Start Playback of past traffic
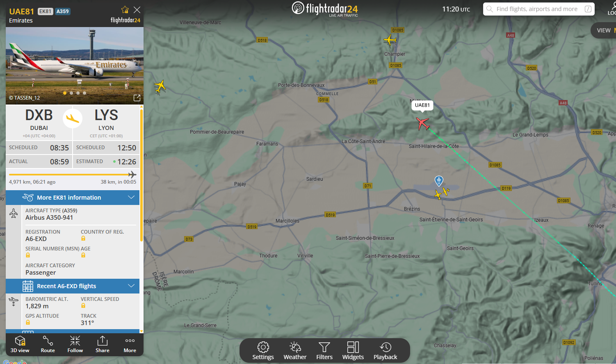This screenshot has height=364, width=616. (x=385, y=351)
